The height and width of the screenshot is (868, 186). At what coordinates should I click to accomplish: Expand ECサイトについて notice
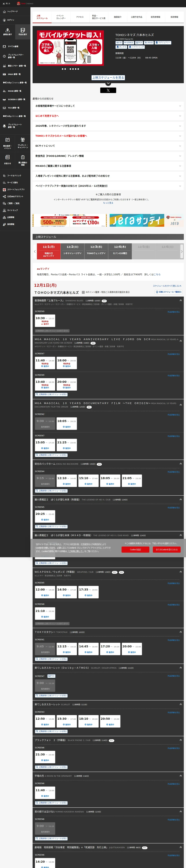[108, 146]
